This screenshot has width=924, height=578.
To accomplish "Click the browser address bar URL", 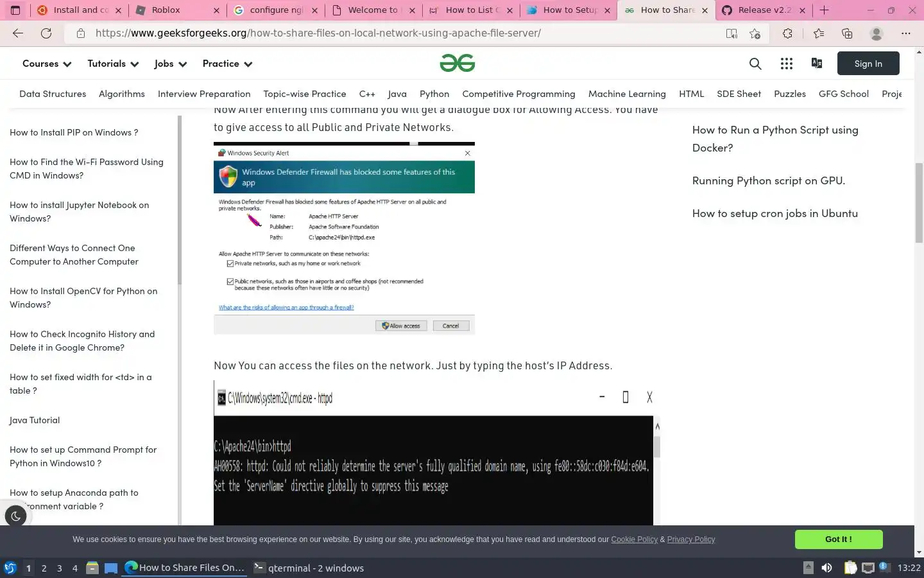I will click(318, 33).
